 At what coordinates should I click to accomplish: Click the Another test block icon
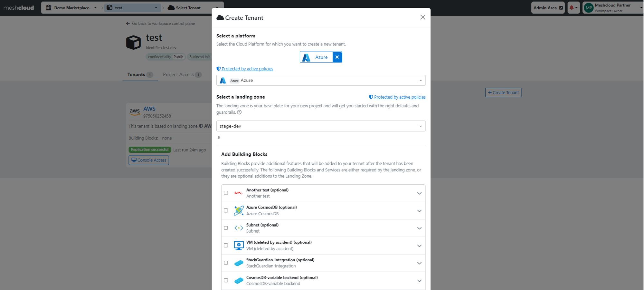(239, 193)
